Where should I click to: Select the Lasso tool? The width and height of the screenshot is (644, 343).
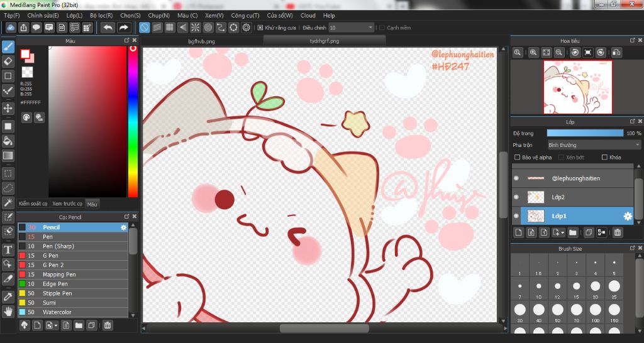8,188
